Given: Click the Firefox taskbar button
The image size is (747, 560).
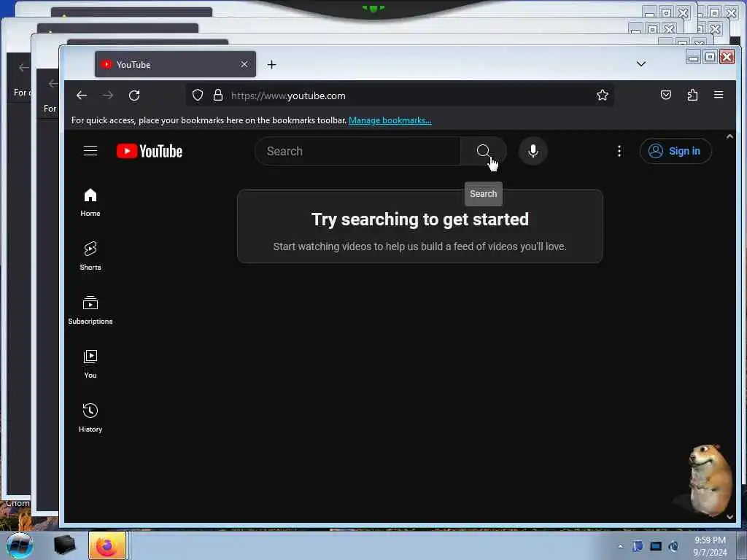Looking at the screenshot, I should pyautogui.click(x=107, y=545).
